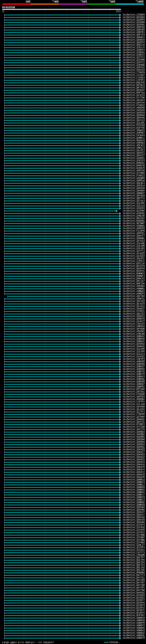This screenshot has width=146, height=644.
Task: Select the UniRef100_Q08IG2 label
Action: pyautogui.click(x=134, y=67)
